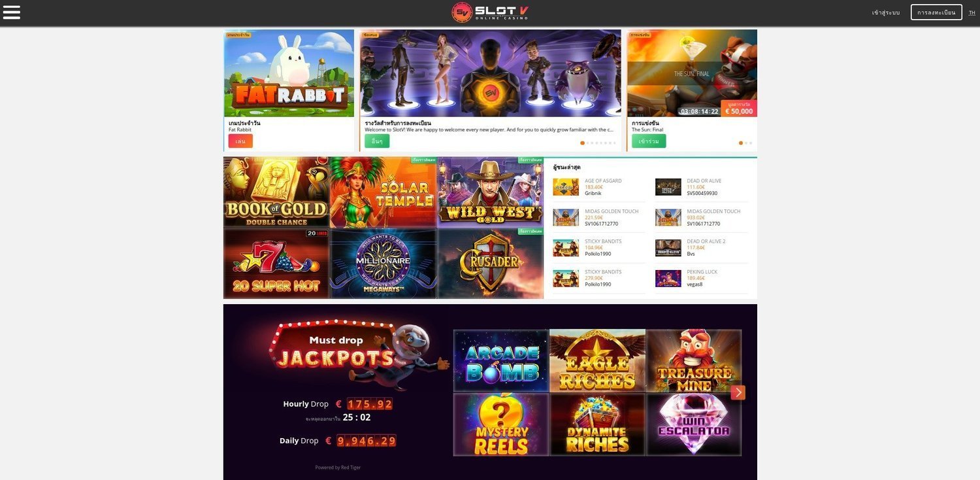Launch the Wild West Gold game
This screenshot has width=980, height=480.
pyautogui.click(x=490, y=192)
